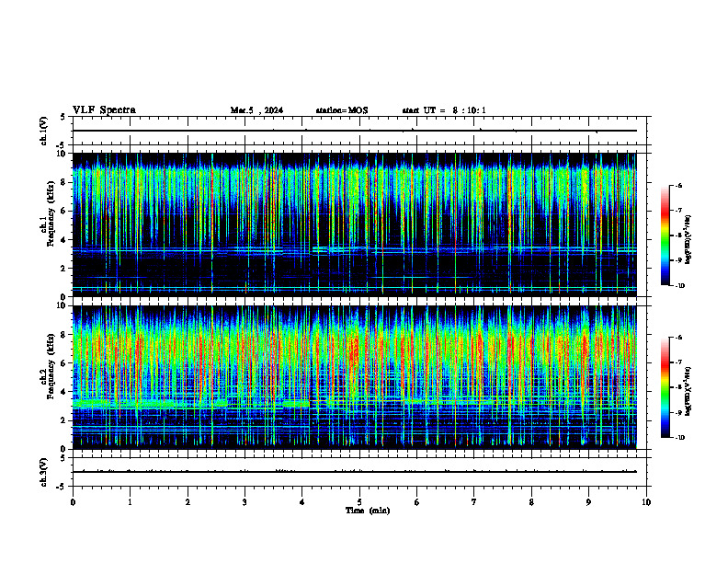Image resolution: width=728 pixels, height=563 pixels.
Task: Click the "5" tick on ch.1(V) axis
Action: tap(63, 118)
